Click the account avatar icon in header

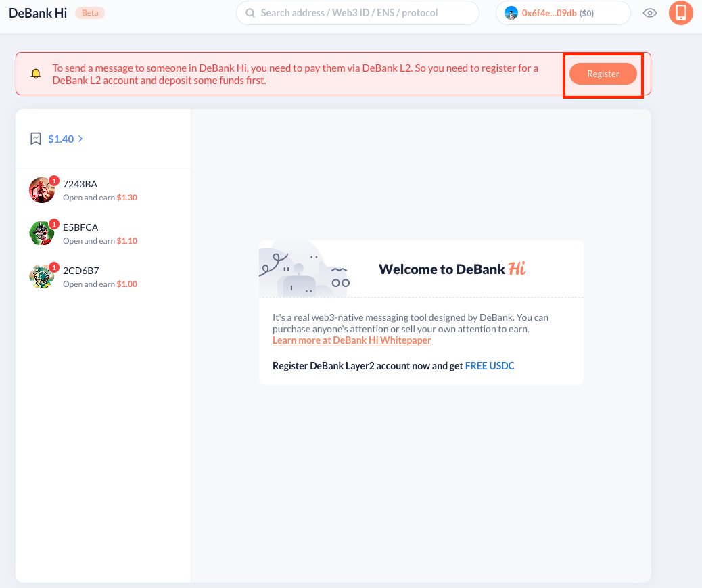click(511, 13)
